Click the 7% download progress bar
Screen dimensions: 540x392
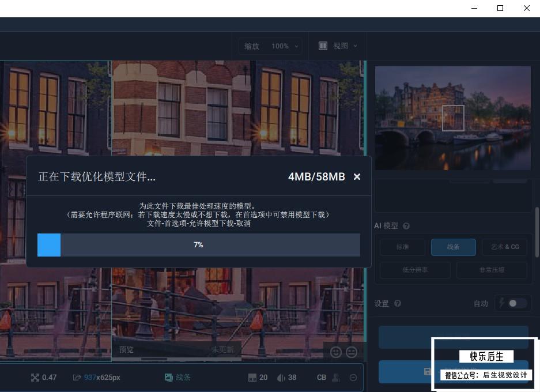point(199,245)
